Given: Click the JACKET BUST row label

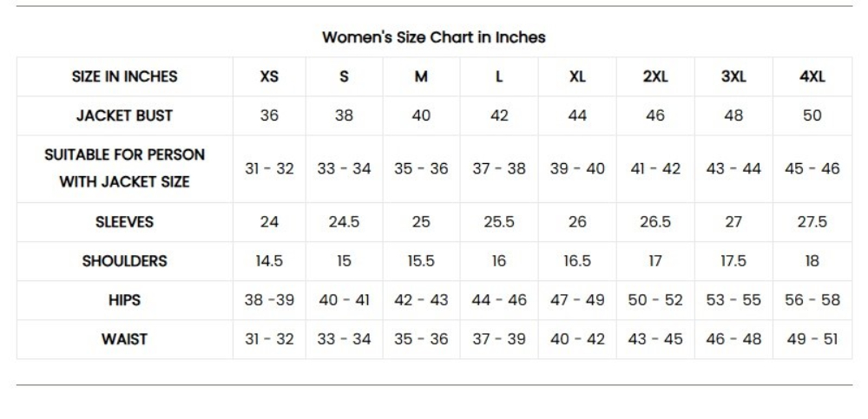Looking at the screenshot, I should tap(124, 115).
